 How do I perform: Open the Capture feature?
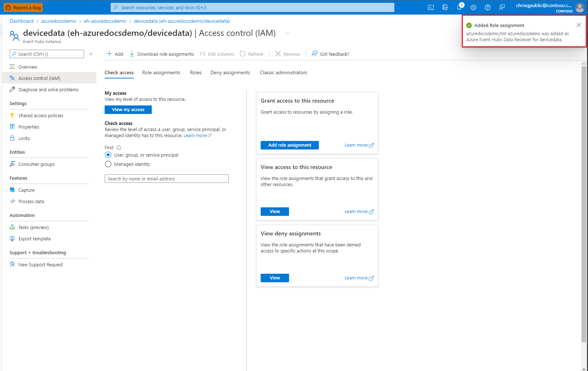click(26, 190)
